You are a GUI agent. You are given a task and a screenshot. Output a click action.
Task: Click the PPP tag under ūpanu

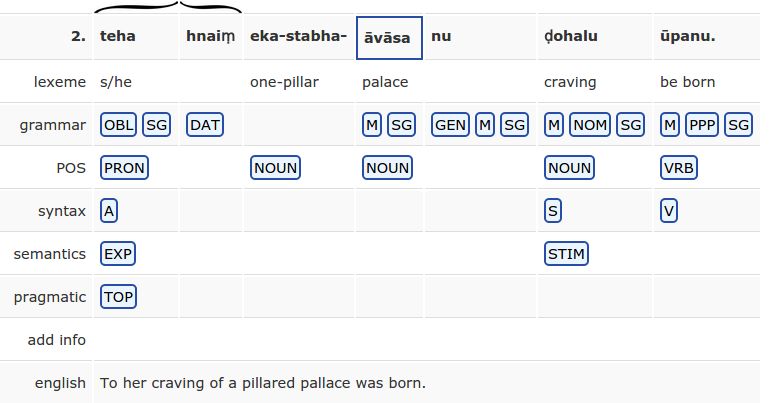(x=702, y=125)
